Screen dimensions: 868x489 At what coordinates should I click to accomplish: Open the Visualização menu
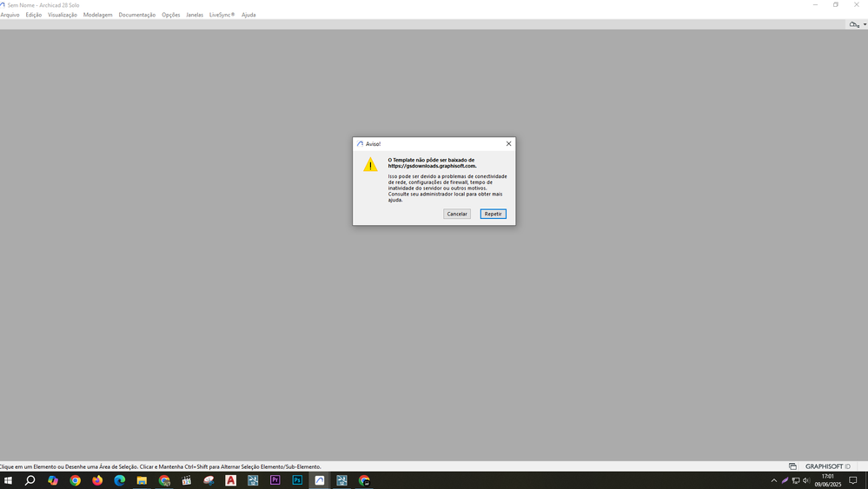(62, 15)
